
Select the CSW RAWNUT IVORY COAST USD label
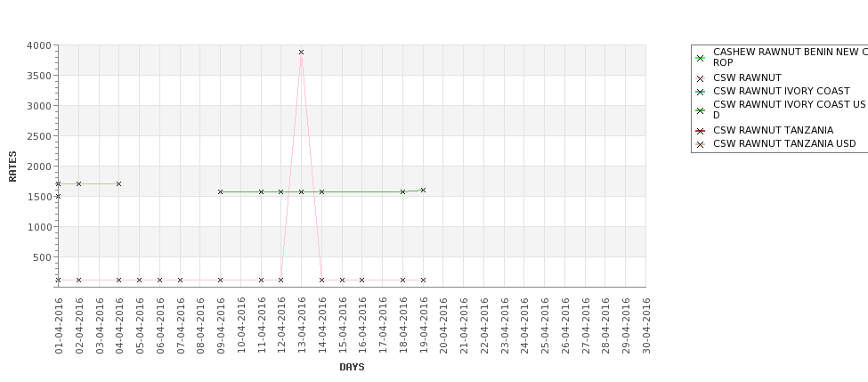[x=789, y=110]
